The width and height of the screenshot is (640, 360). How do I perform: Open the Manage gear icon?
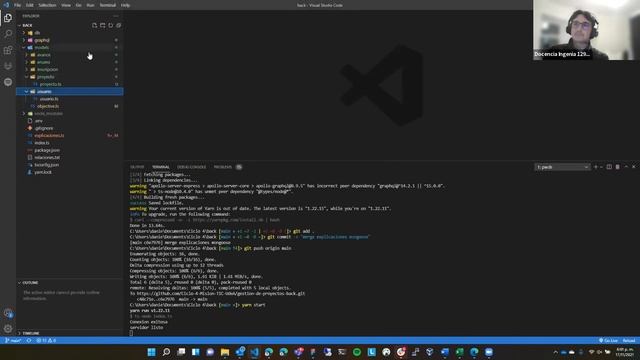coord(8,329)
